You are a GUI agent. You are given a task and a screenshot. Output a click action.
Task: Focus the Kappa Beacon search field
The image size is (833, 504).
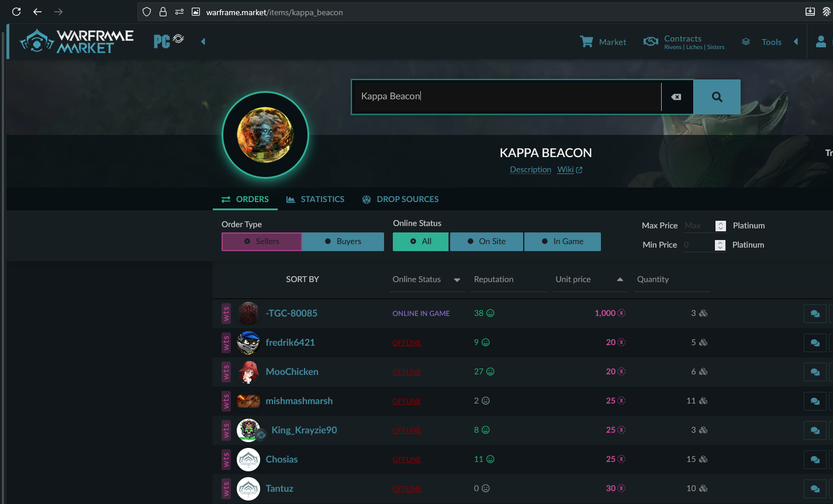(x=506, y=97)
